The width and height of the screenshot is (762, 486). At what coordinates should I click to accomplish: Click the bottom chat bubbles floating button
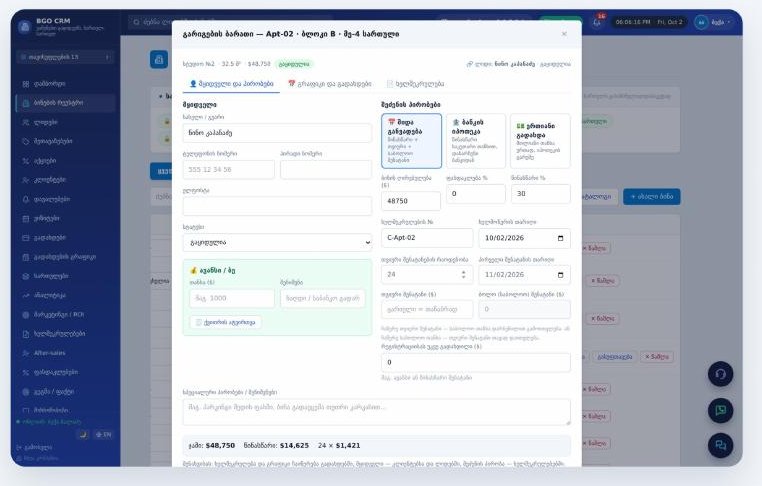click(x=720, y=445)
